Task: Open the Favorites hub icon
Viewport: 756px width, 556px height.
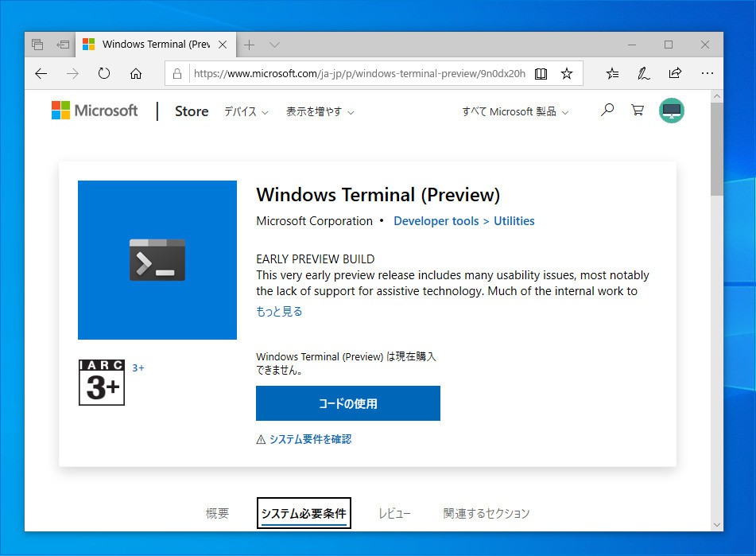Action: (x=612, y=73)
